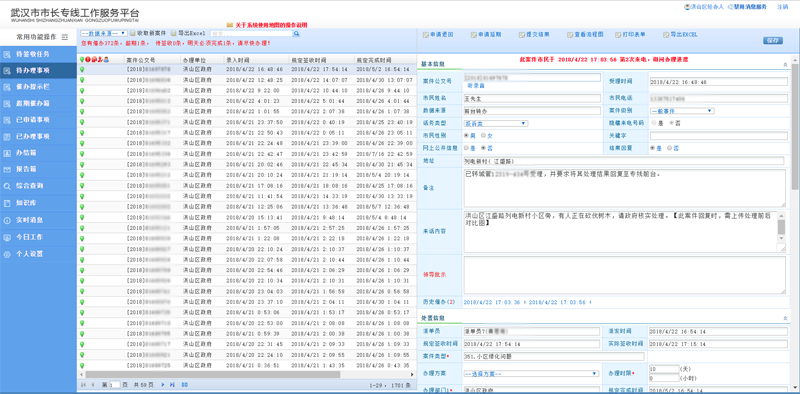
Task: Click the page number field in the pager
Action: [115, 384]
